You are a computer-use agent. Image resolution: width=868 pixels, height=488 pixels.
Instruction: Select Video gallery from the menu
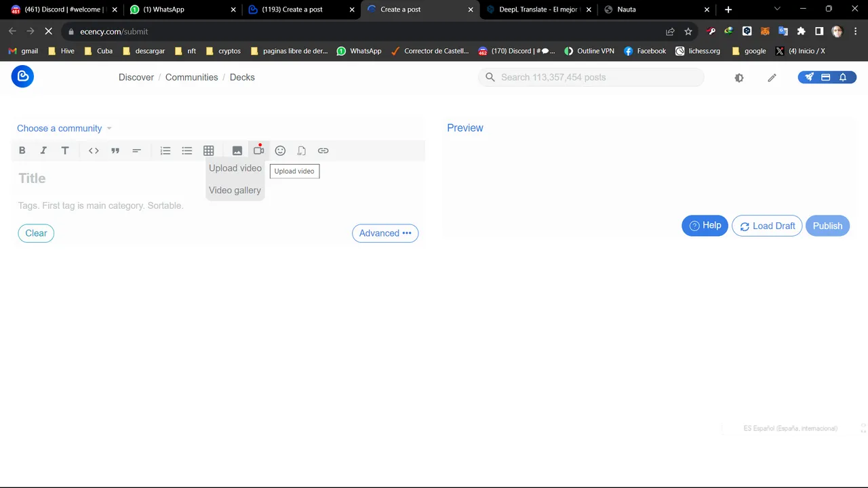(x=235, y=190)
